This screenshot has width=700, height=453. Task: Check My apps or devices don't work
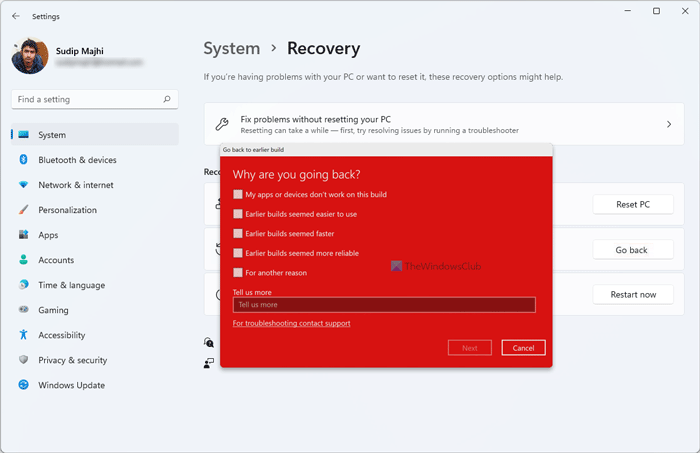pyautogui.click(x=238, y=194)
